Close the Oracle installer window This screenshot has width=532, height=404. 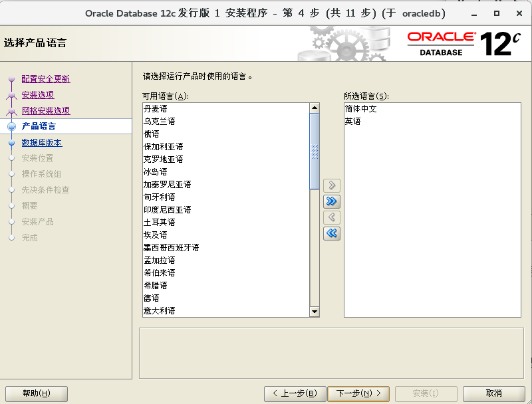(519, 13)
